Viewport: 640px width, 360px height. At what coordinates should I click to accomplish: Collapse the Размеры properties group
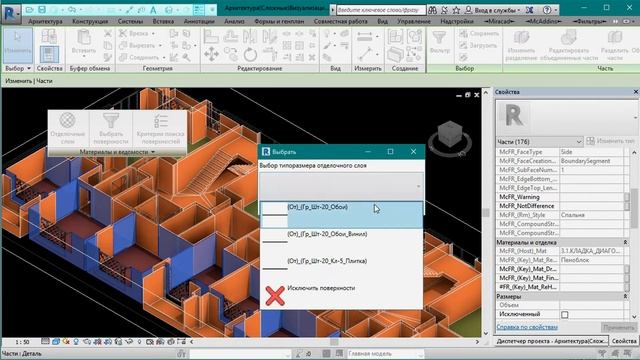tap(625, 296)
